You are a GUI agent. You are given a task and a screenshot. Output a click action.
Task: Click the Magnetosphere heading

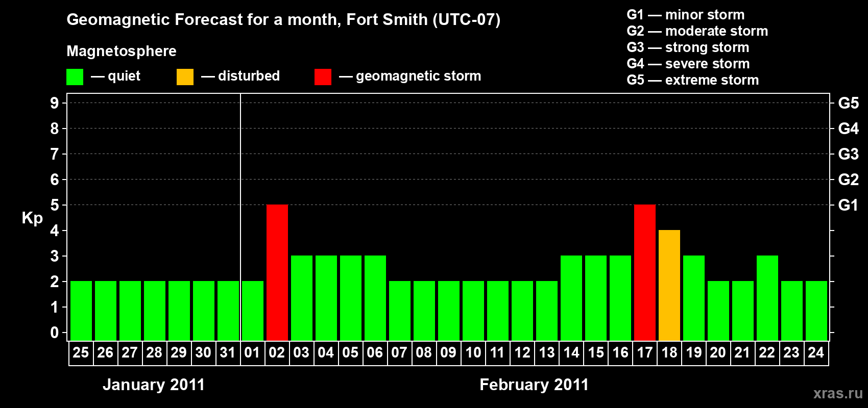coord(122,51)
